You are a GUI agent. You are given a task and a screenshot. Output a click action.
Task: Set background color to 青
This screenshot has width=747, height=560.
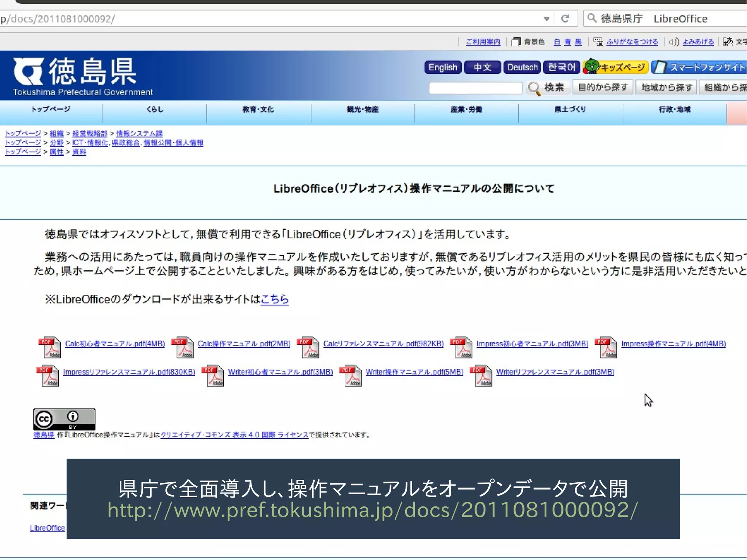[x=568, y=42]
